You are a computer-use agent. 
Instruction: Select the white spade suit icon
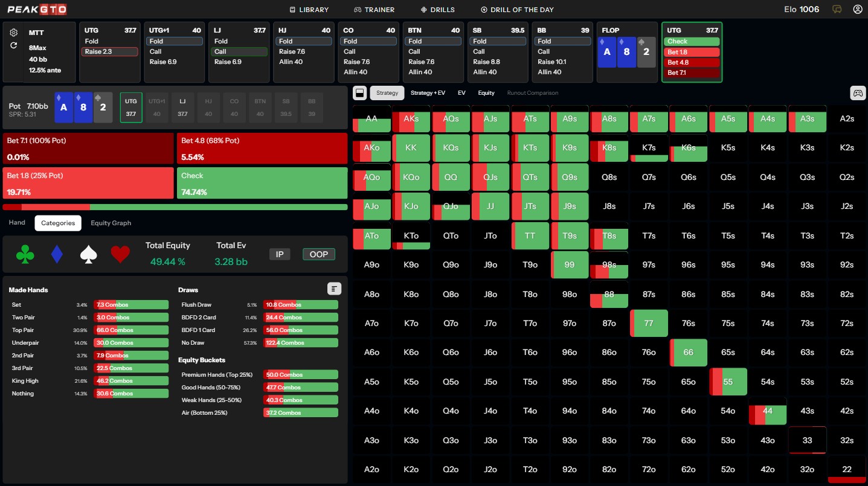pos(89,255)
